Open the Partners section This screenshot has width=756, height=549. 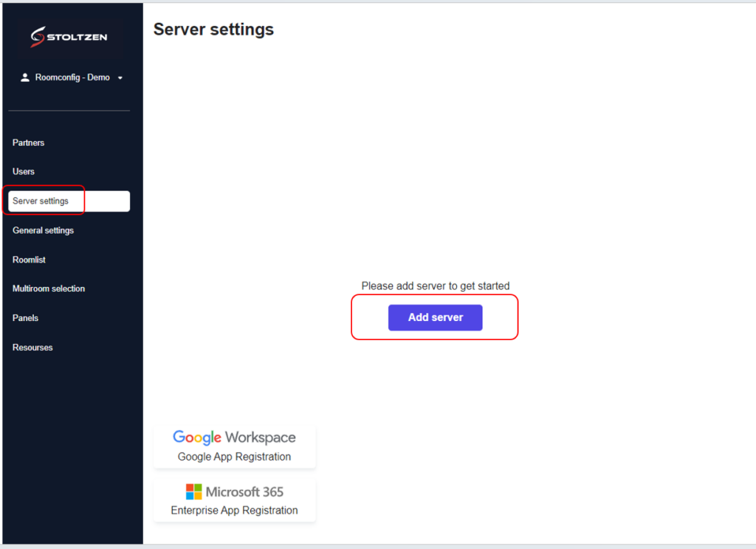28,142
